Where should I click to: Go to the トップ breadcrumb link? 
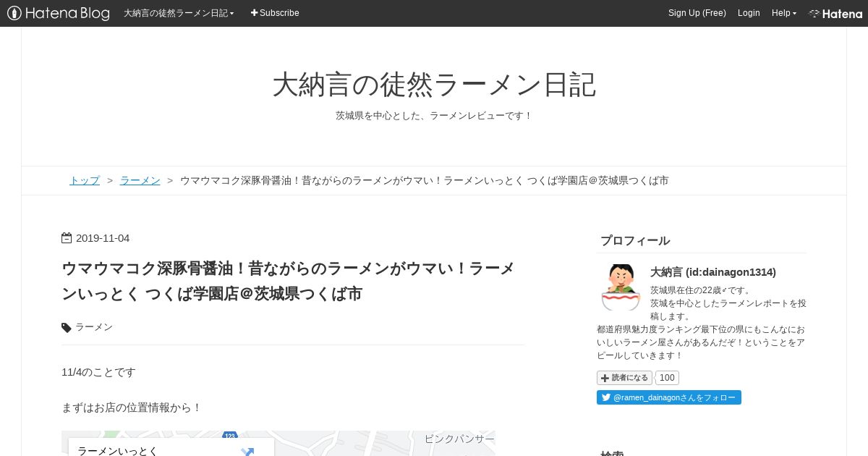(x=85, y=180)
